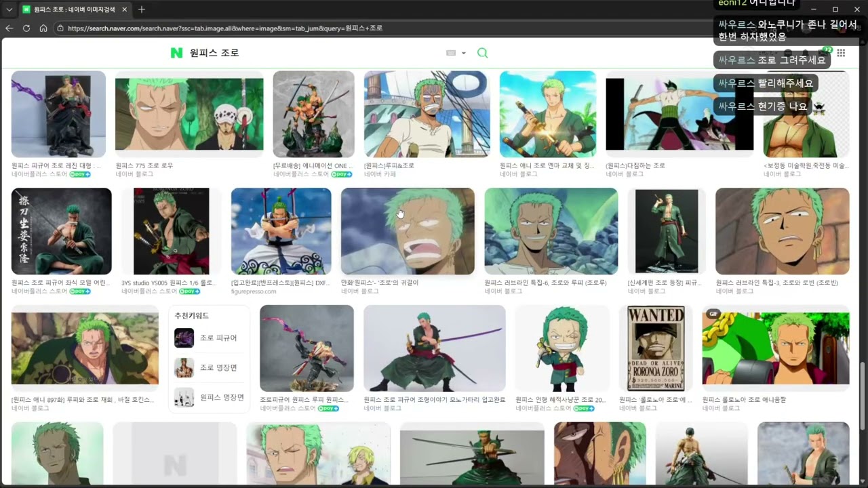Click the 조로 명장면 keyword thumbnail icon
Image resolution: width=868 pixels, height=488 pixels.
coord(184,367)
